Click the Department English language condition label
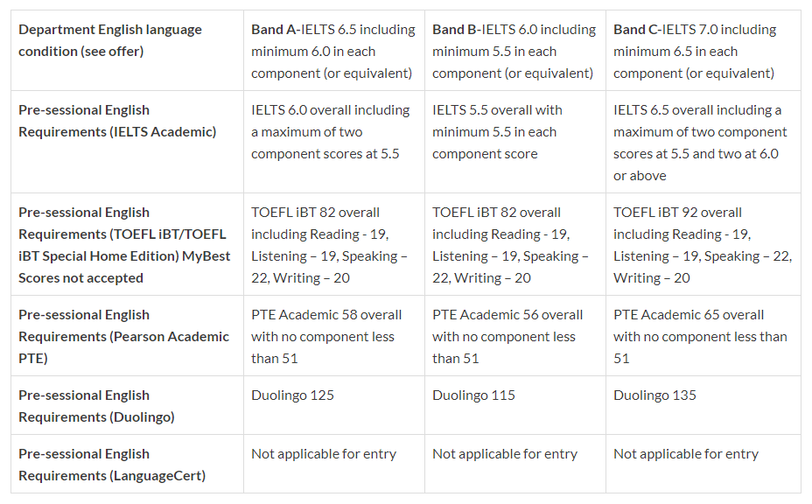 [110, 40]
